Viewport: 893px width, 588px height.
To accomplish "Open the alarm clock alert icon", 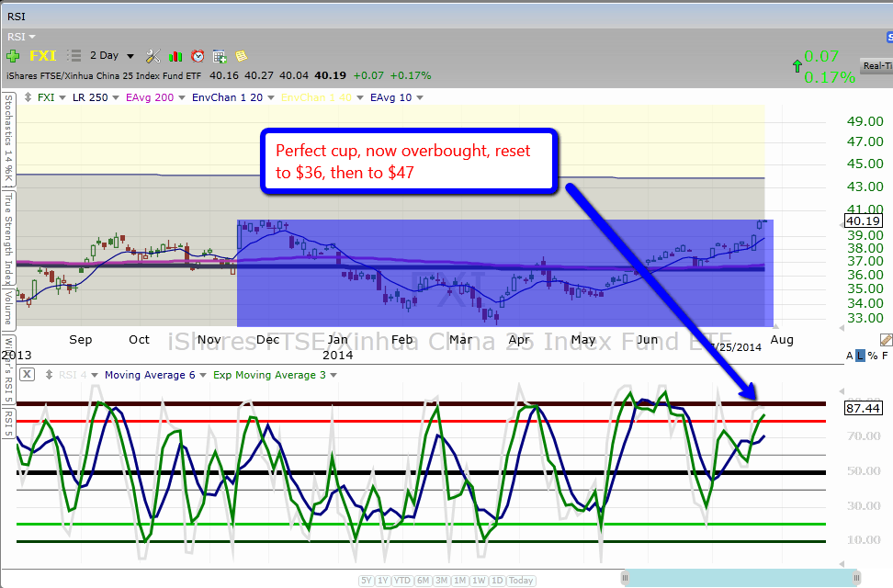I will [x=198, y=56].
